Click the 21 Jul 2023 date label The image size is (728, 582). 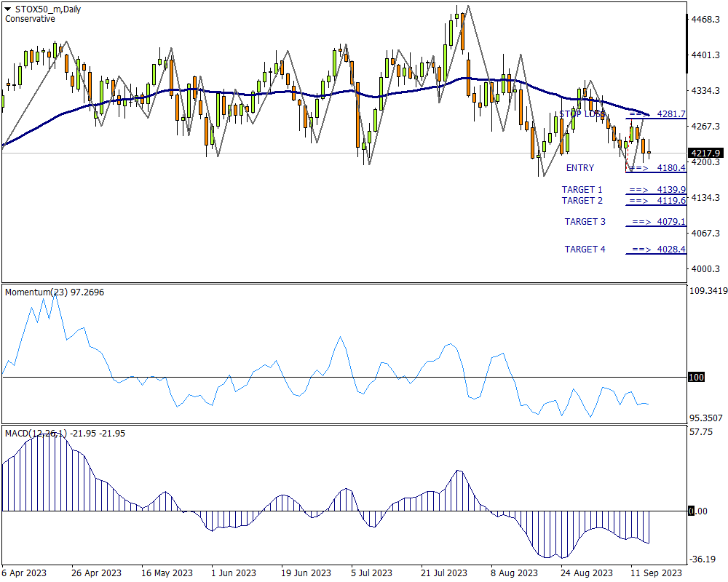(444, 573)
